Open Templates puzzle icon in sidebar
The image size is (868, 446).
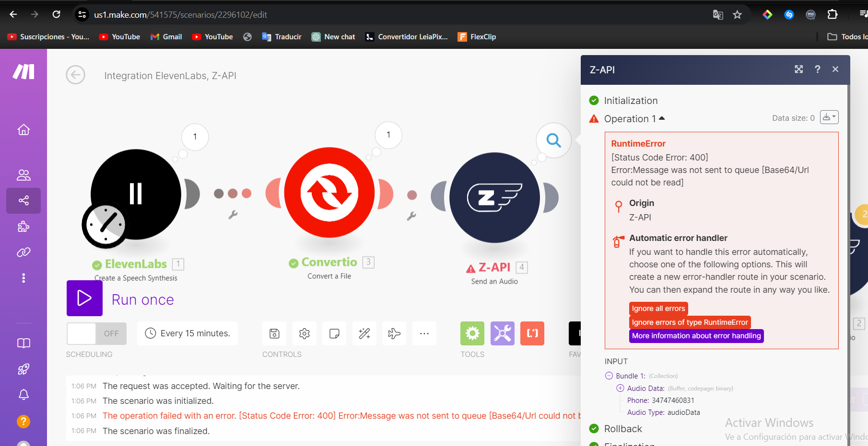pos(23,226)
